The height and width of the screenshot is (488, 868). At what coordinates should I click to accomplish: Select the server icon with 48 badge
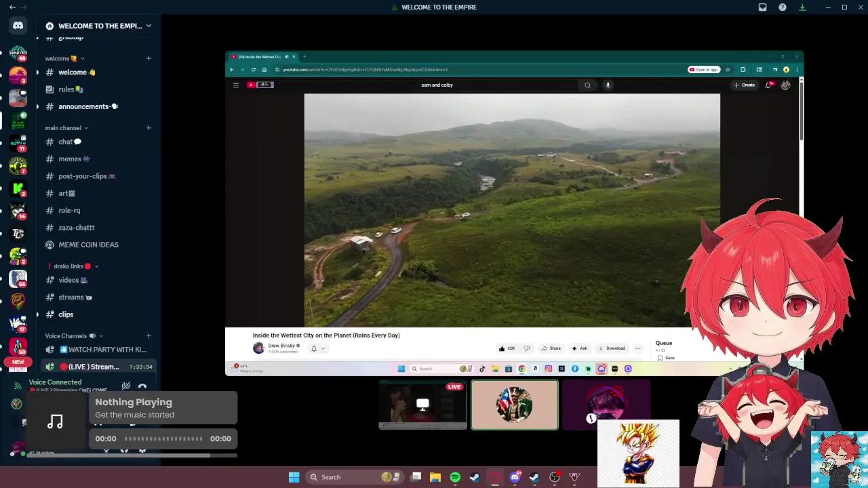(18, 53)
